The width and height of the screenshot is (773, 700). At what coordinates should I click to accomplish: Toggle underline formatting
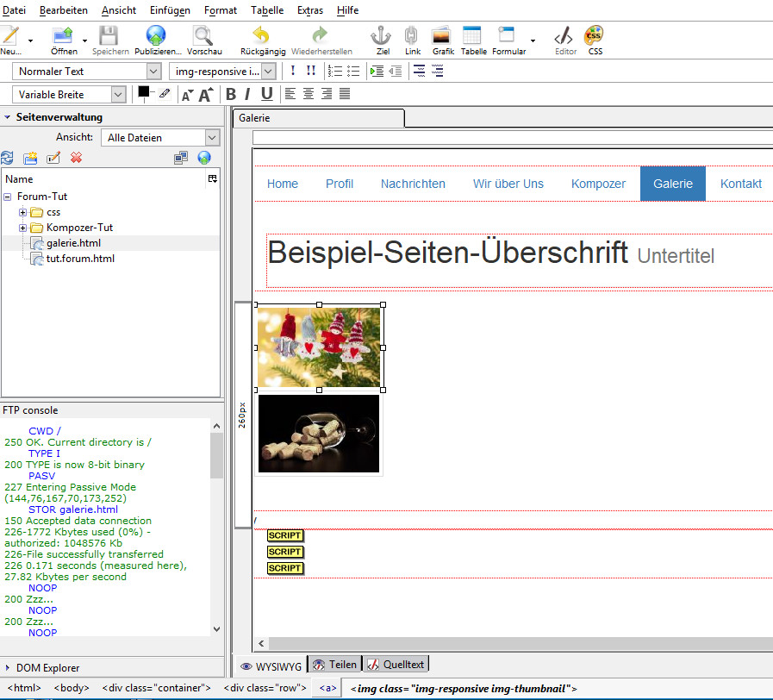point(266,94)
